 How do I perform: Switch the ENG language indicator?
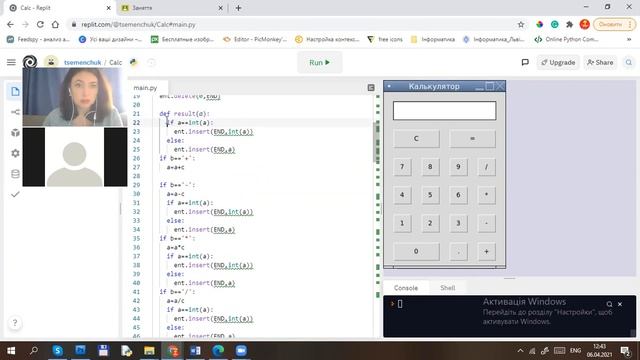click(x=576, y=351)
